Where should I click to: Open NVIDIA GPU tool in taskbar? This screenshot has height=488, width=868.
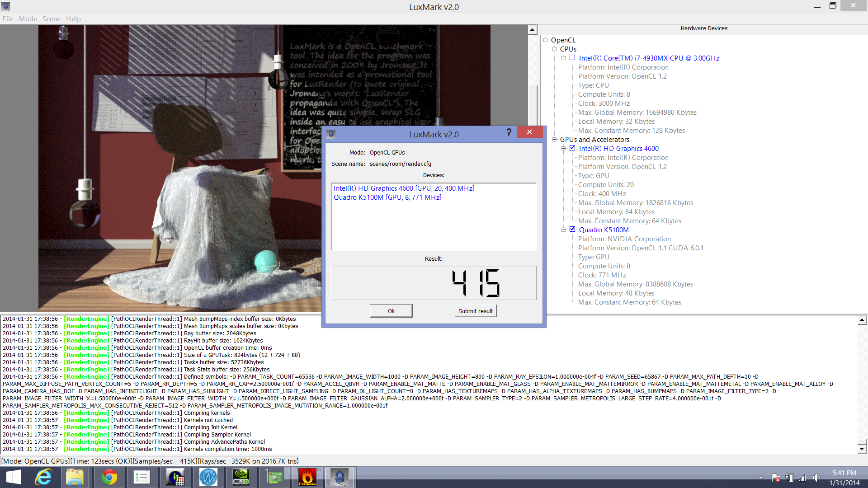(x=241, y=477)
